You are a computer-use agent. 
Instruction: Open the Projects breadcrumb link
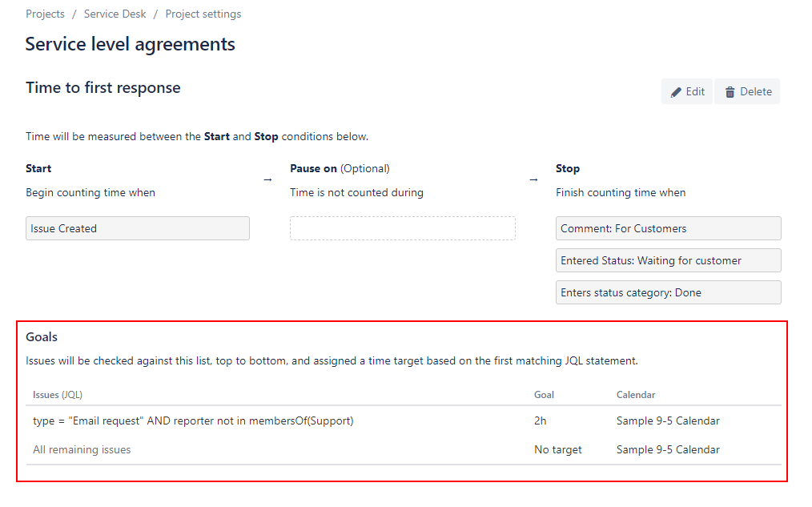pos(45,14)
